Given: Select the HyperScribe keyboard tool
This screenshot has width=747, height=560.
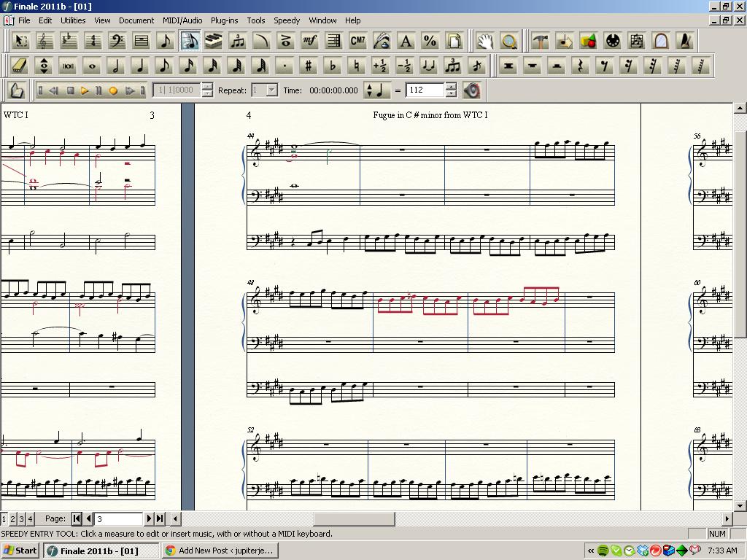Looking at the screenshot, I should click(x=214, y=41).
